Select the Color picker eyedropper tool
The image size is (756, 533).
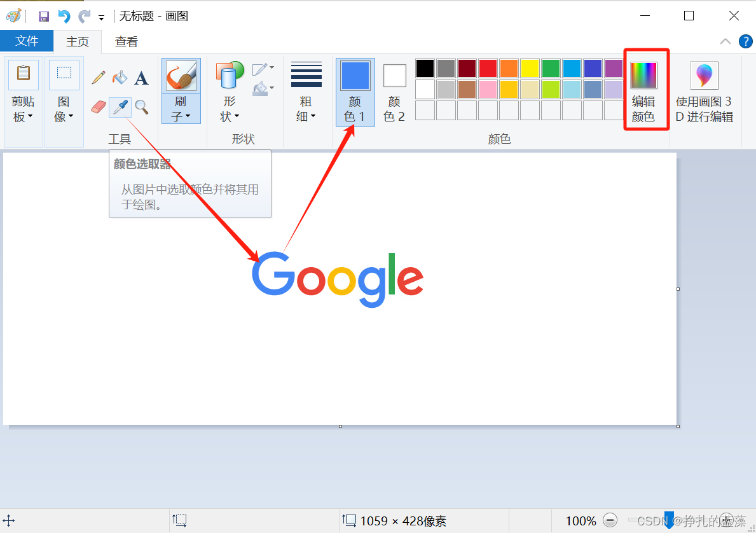120,107
